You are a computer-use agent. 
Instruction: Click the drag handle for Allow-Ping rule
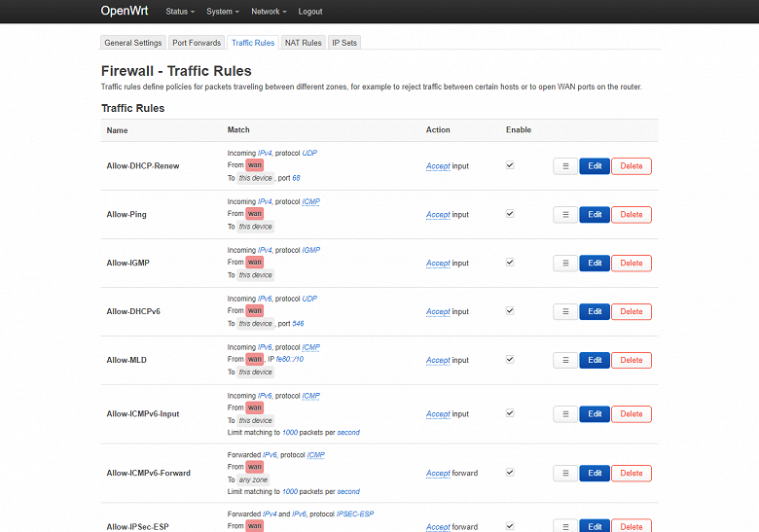pos(565,215)
